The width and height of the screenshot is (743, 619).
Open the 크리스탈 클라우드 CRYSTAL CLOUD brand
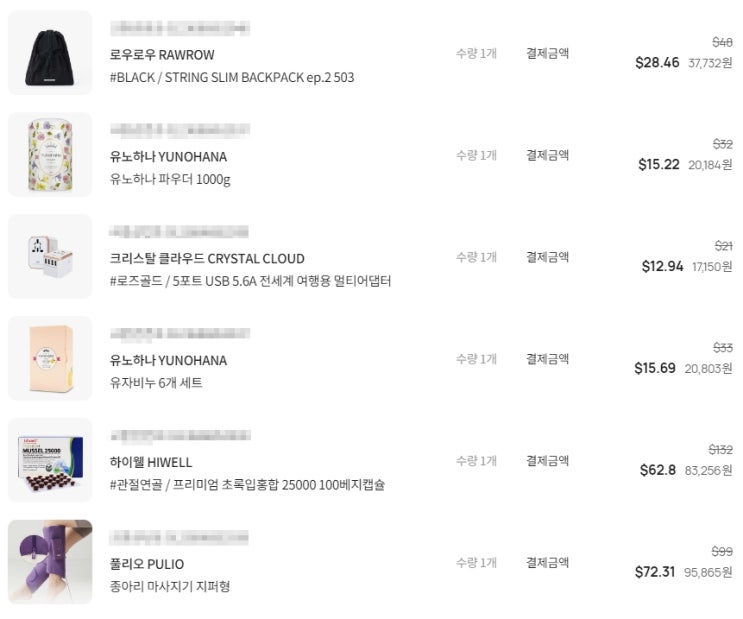pyautogui.click(x=207, y=259)
